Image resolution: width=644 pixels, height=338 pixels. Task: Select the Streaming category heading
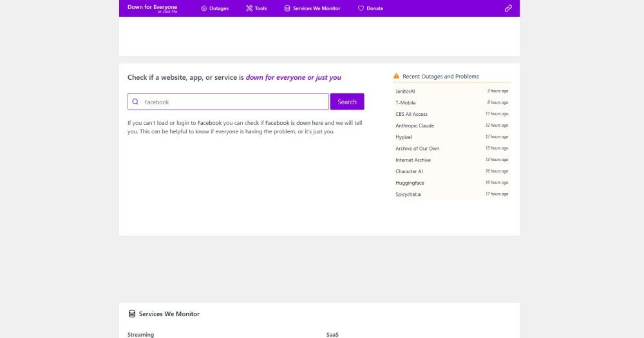140,335
